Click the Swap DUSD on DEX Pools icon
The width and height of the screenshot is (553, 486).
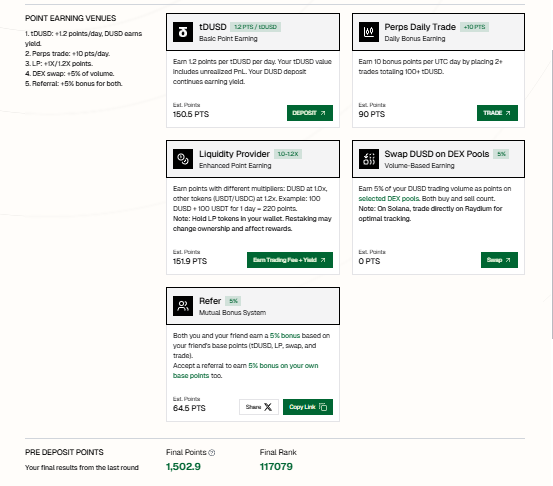click(369, 159)
